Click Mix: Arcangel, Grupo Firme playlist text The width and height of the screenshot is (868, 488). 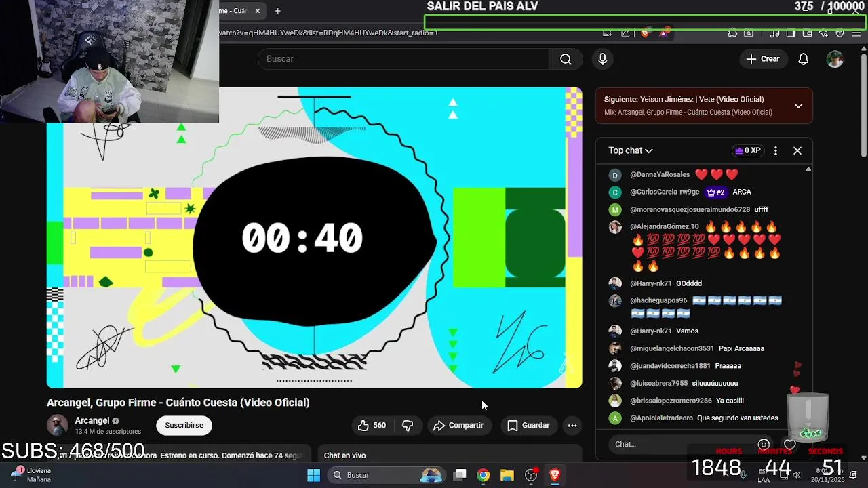pyautogui.click(x=688, y=113)
